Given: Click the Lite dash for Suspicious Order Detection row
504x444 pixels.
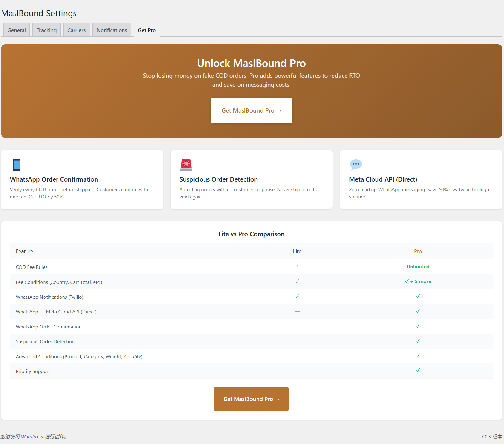Looking at the screenshot, I should (x=297, y=341).
